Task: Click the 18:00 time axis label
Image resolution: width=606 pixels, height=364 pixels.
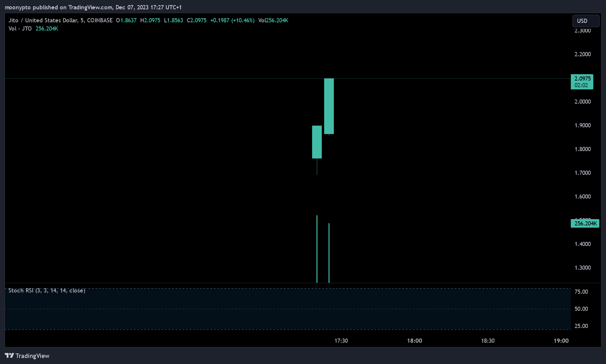Action: [x=414, y=341]
